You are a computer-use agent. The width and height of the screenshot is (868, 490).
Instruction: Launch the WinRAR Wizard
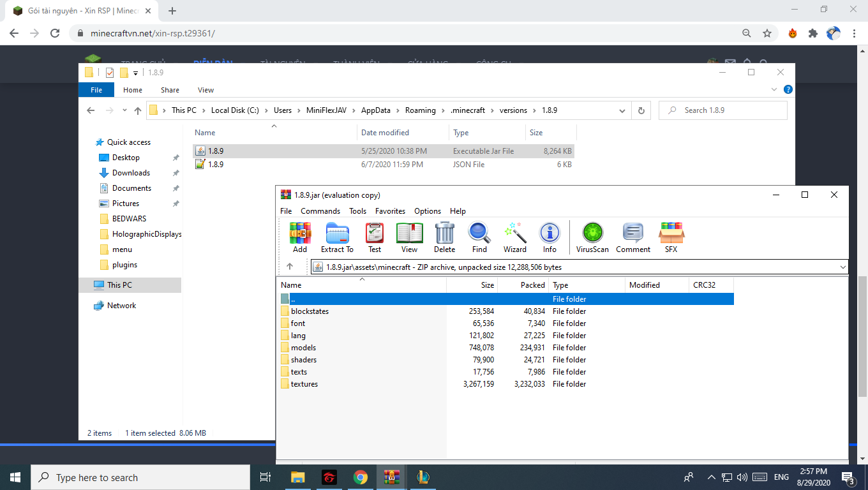point(514,237)
